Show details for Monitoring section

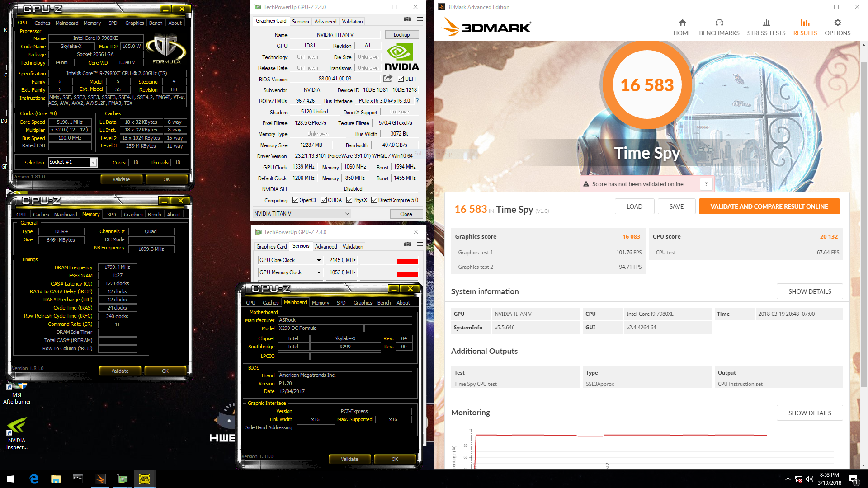click(x=810, y=413)
